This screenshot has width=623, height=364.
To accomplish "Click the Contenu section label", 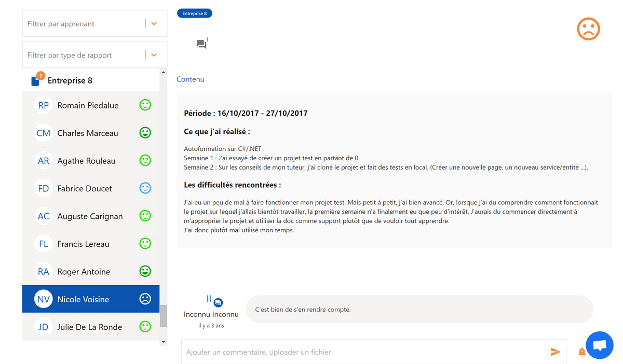I will 191,79.
